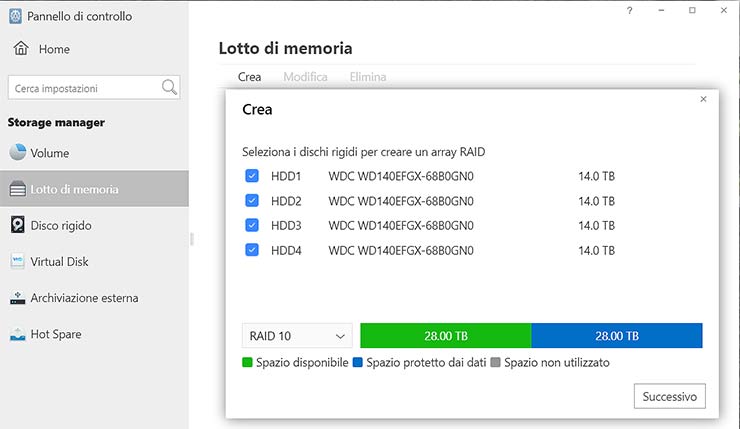This screenshot has height=429, width=740.
Task: Toggle the HDD2 checkbox
Action: pos(251,201)
